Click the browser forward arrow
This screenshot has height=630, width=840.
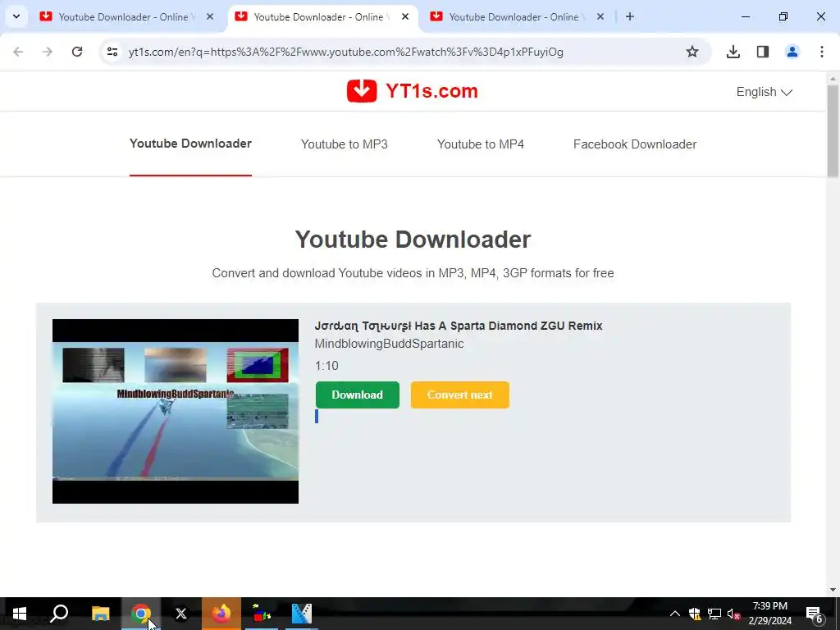pos(48,52)
